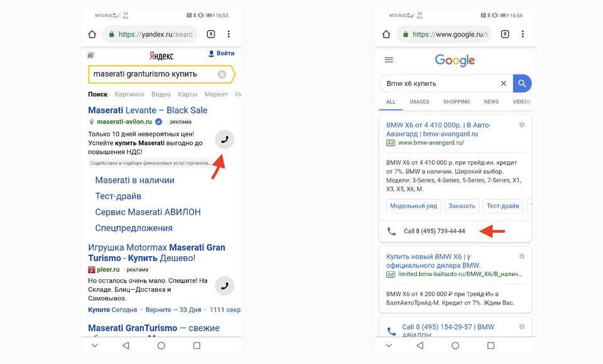Tap Android back button under Google screen

420,346
